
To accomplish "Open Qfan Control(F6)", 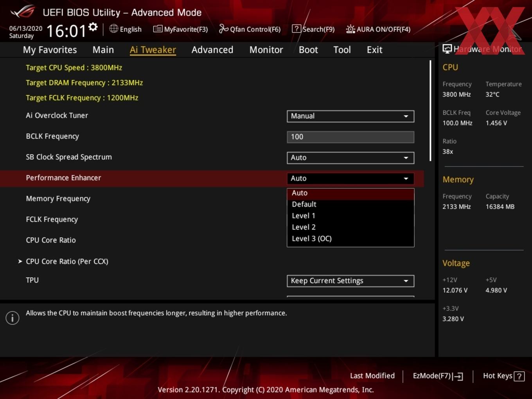I will pyautogui.click(x=250, y=29).
